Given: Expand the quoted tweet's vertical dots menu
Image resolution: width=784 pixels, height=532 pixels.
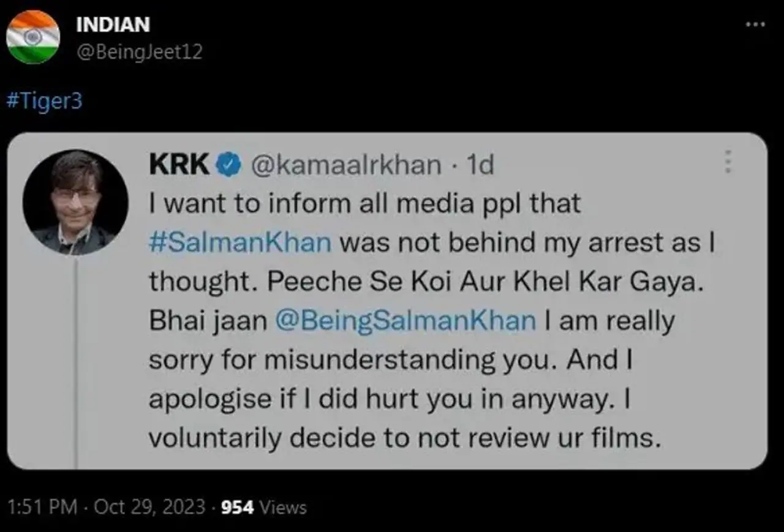Looking at the screenshot, I should coord(728,162).
